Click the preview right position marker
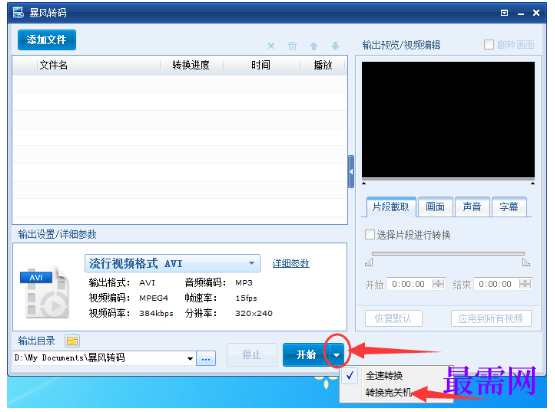 click(533, 183)
